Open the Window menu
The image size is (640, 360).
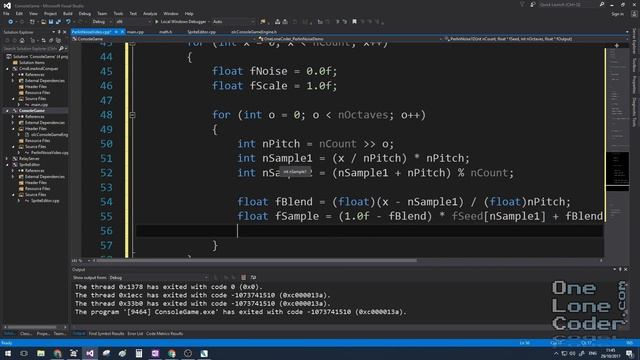pyautogui.click(x=171, y=13)
